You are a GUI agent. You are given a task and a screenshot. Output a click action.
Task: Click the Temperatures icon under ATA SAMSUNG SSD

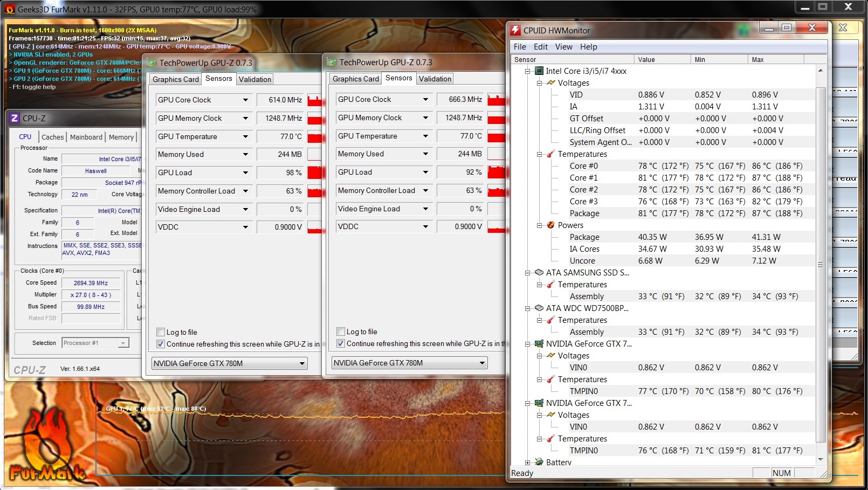coord(550,285)
